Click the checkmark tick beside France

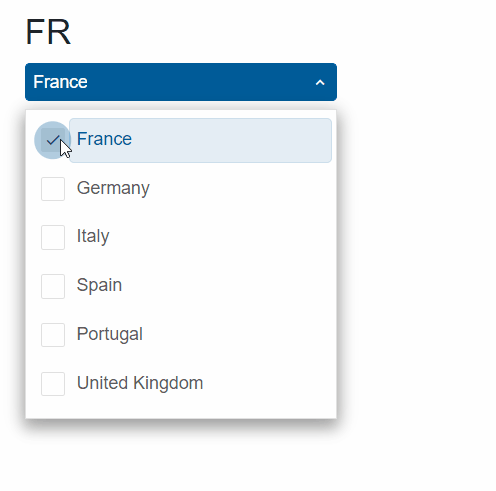53,140
